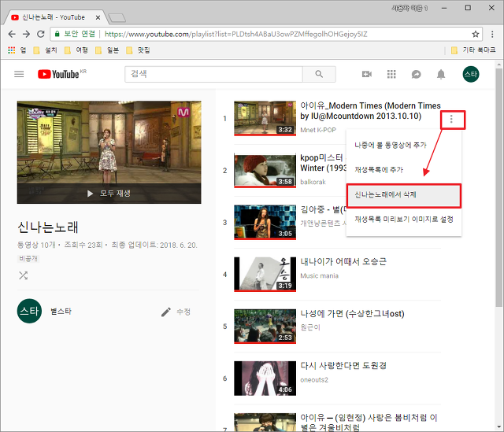Open the 기타 북마크 folder
Image resolution: width=504 pixels, height=432 pixels.
click(473, 50)
